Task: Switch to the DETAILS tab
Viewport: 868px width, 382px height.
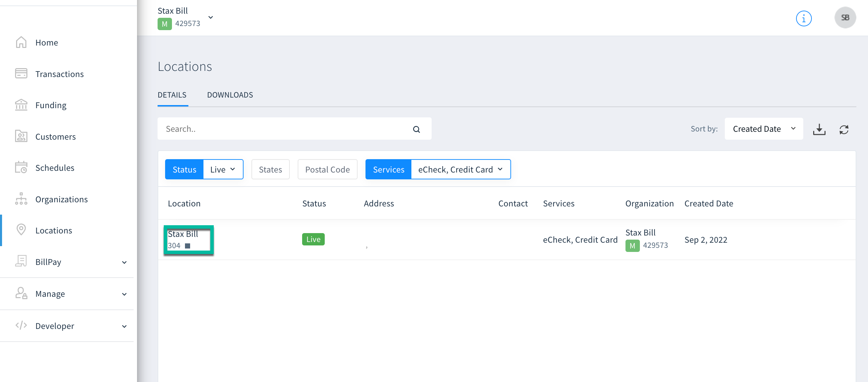Action: (172, 95)
